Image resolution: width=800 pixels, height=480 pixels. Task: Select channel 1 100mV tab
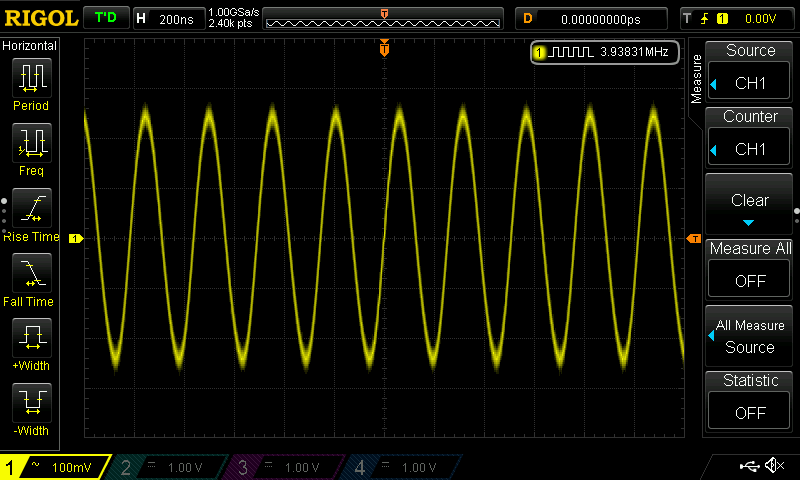point(55,467)
